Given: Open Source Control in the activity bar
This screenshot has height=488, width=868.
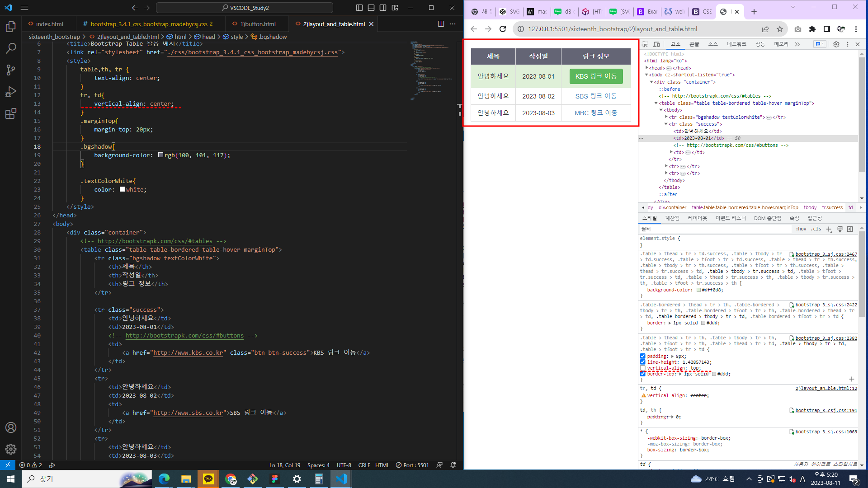Looking at the screenshot, I should coord(11,70).
